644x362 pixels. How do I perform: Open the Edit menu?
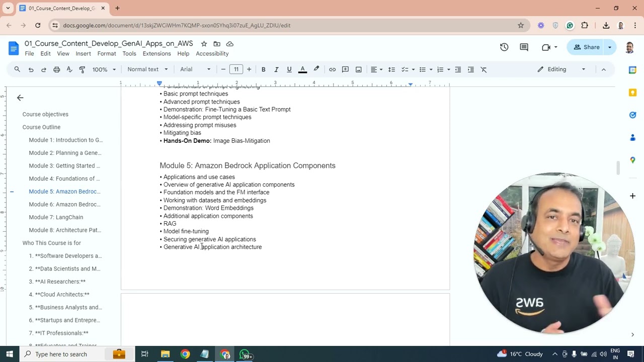(45, 54)
